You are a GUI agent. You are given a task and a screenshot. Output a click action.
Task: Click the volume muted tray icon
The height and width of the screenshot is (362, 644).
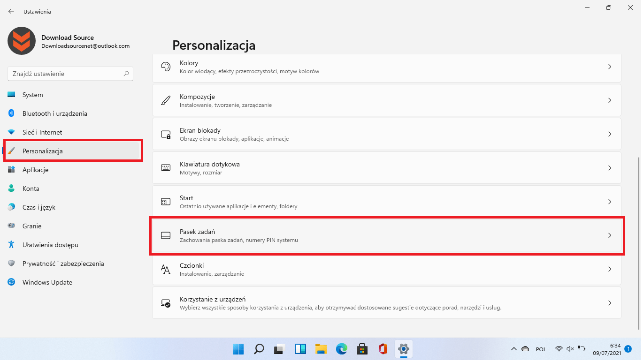[570, 349]
